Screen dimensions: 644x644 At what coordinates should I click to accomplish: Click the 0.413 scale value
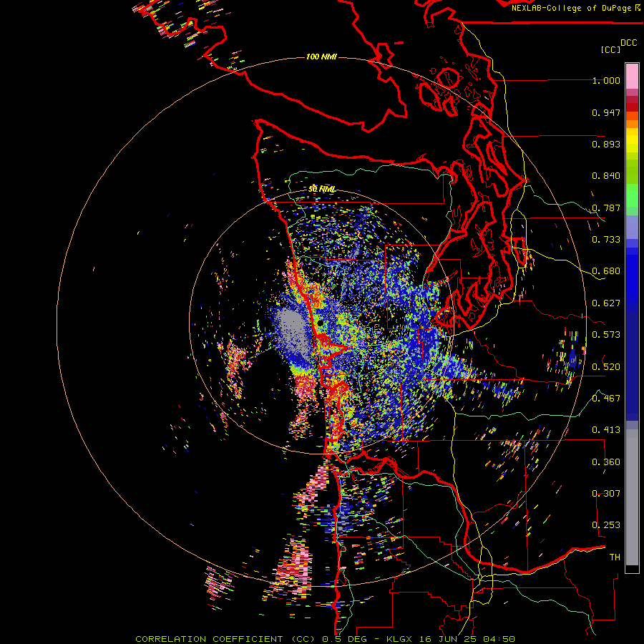[606, 430]
